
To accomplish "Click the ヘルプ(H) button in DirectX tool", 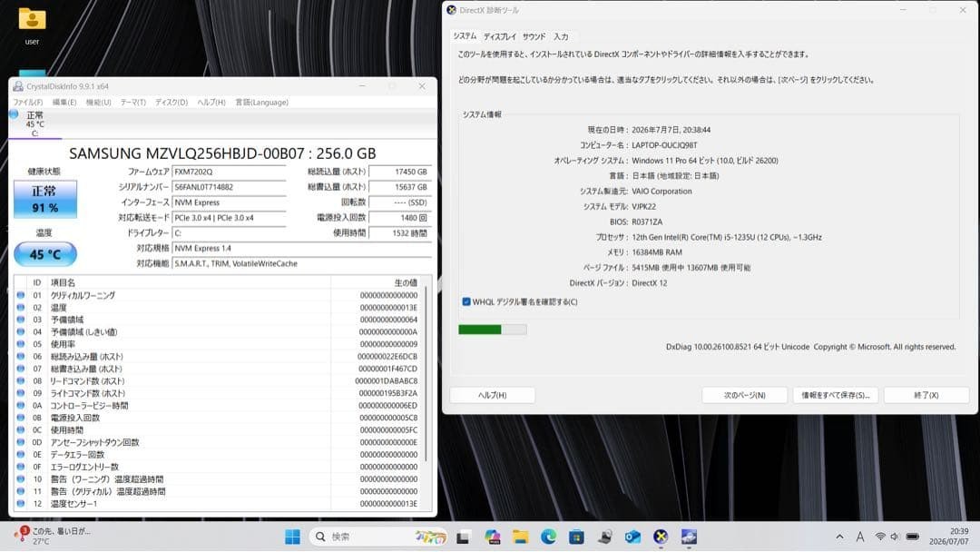I will pos(493,395).
